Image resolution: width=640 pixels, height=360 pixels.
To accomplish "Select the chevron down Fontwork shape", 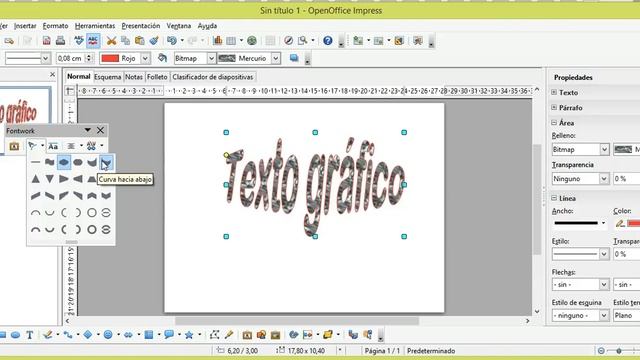I will 106,196.
